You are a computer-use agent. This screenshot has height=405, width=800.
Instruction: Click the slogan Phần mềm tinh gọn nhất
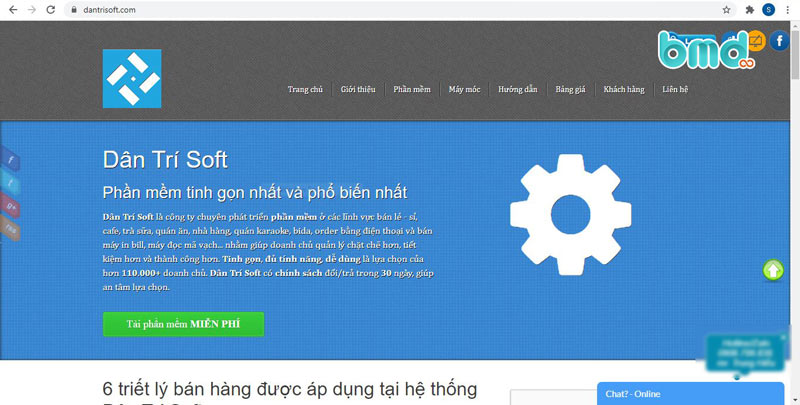tap(255, 192)
